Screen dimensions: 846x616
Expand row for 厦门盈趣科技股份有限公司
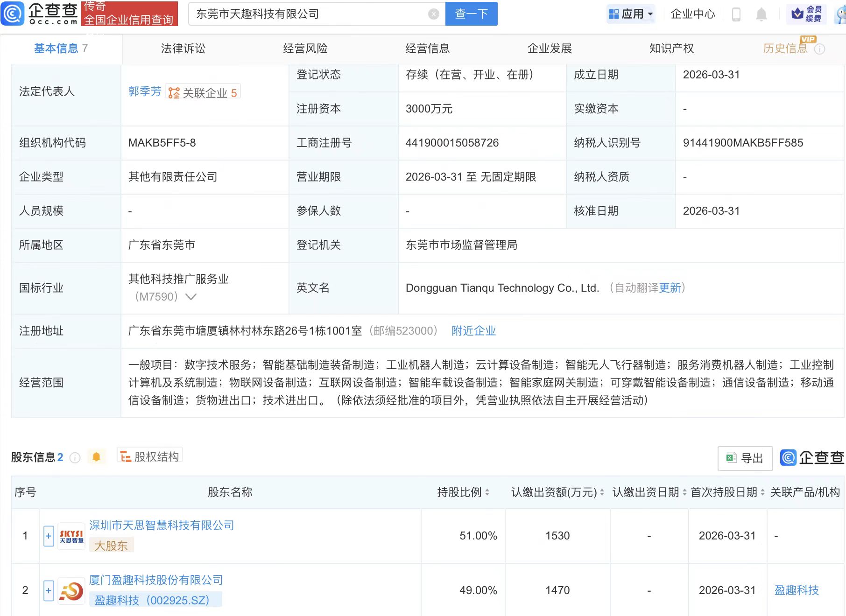click(x=49, y=591)
